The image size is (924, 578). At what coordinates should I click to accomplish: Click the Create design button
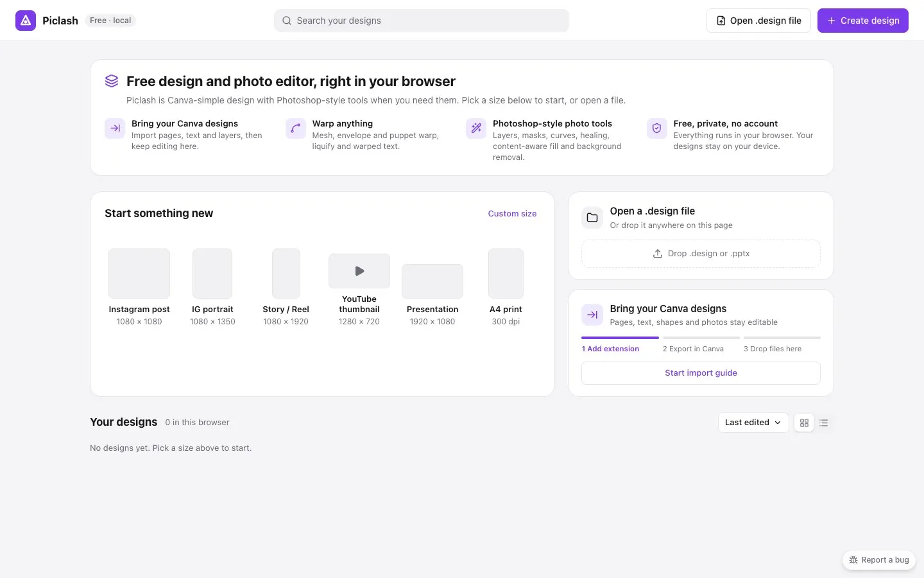[863, 21]
